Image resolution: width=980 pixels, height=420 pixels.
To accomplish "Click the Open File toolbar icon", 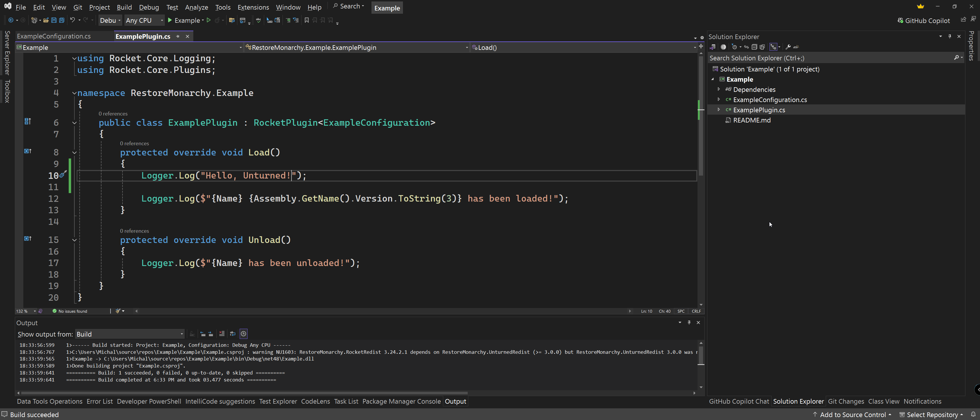I will 46,20.
